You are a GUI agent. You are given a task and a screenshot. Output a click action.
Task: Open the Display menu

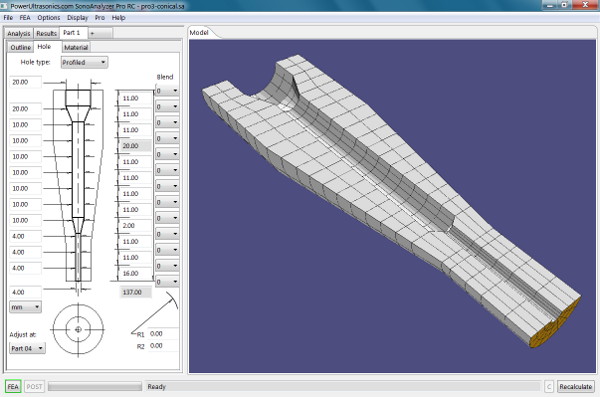click(x=77, y=18)
